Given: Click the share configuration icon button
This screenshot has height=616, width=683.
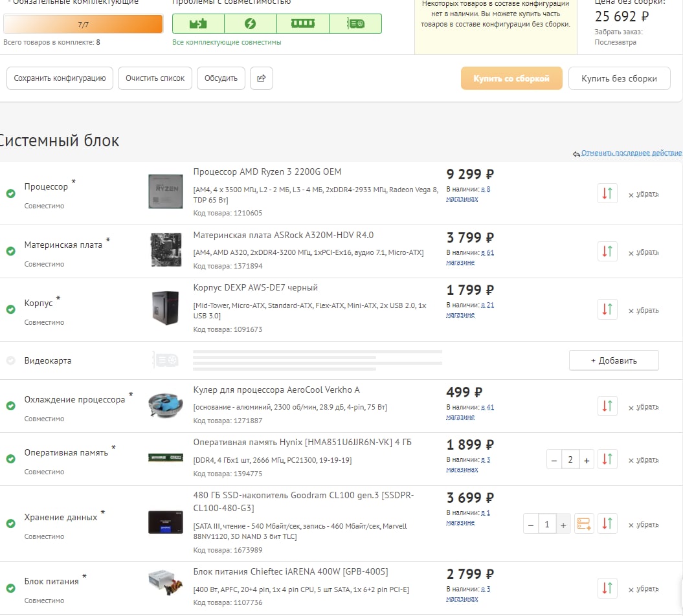Looking at the screenshot, I should tap(262, 78).
